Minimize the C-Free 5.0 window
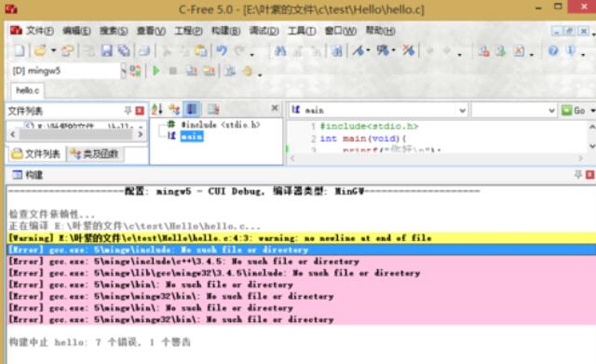 [x=538, y=7]
